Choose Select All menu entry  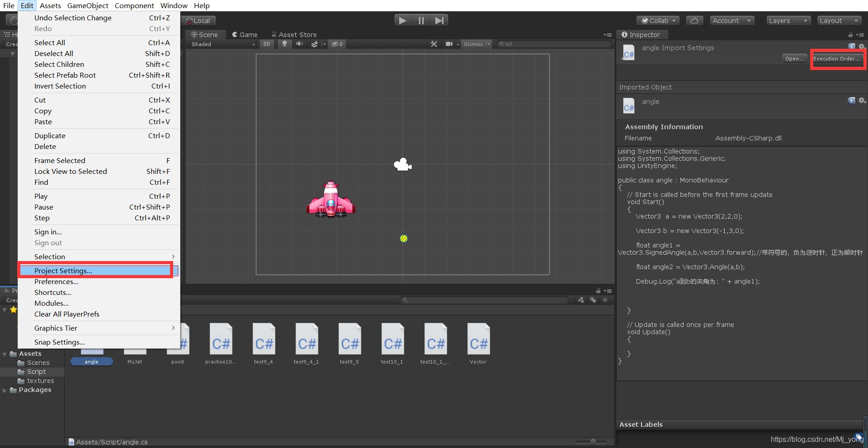pos(99,42)
